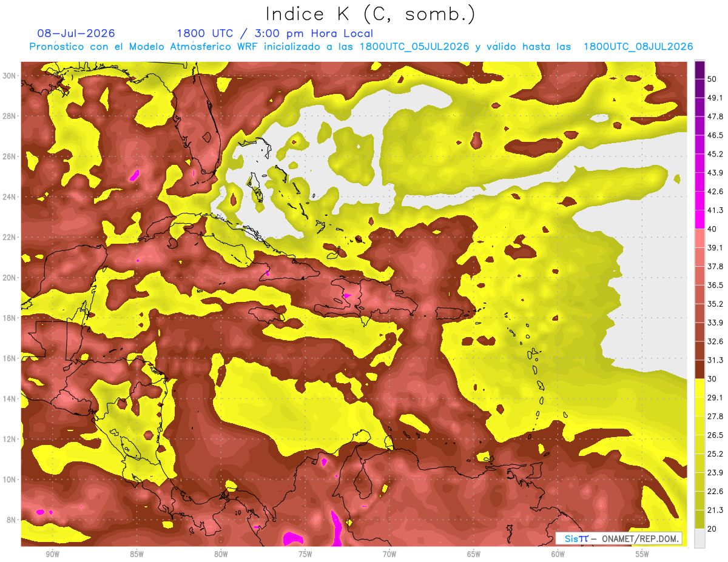This screenshot has height=562, width=728.
Task: Select the 22N latitude label
Action: (x=10, y=237)
